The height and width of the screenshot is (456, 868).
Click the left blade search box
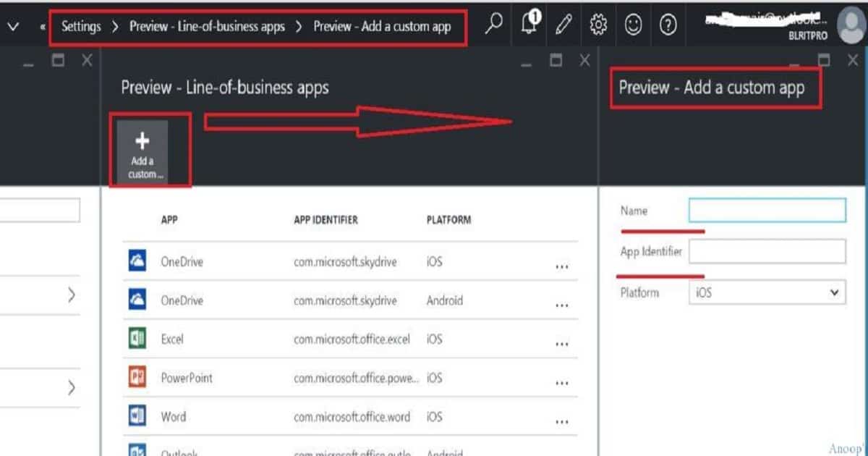coord(40,211)
